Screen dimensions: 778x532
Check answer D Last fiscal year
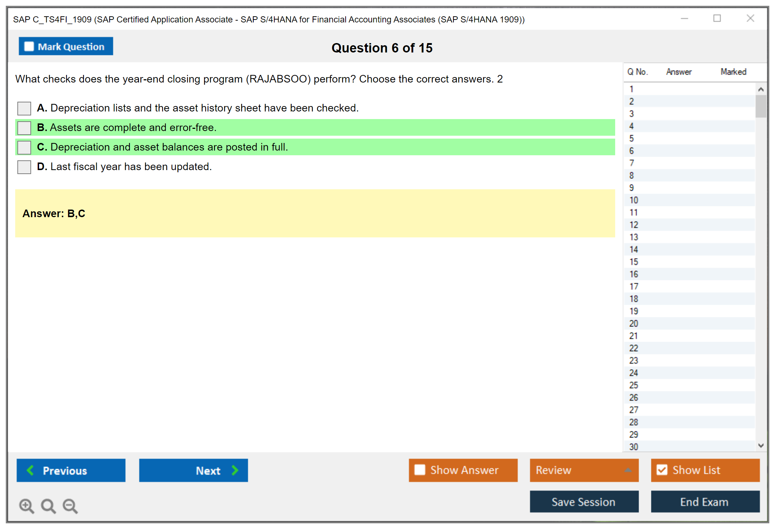click(x=24, y=167)
